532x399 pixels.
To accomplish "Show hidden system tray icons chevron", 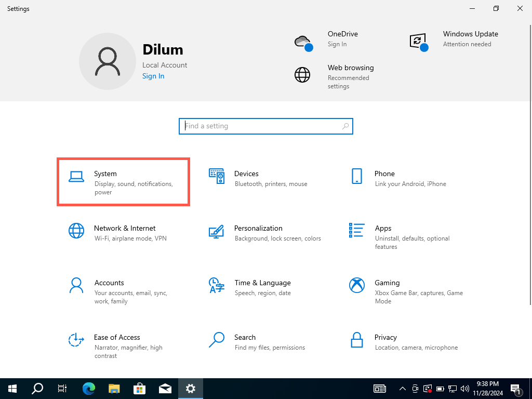I will [402, 389].
